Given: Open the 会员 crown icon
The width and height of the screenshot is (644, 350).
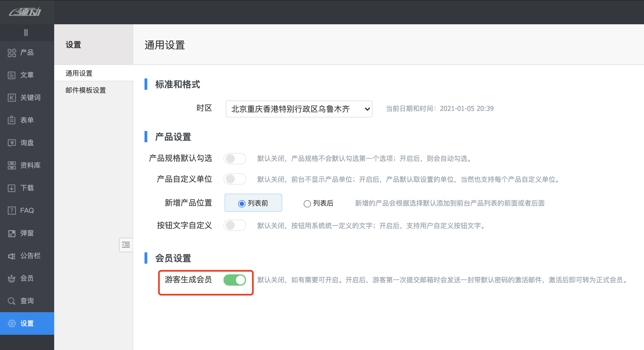Looking at the screenshot, I should pos(12,279).
